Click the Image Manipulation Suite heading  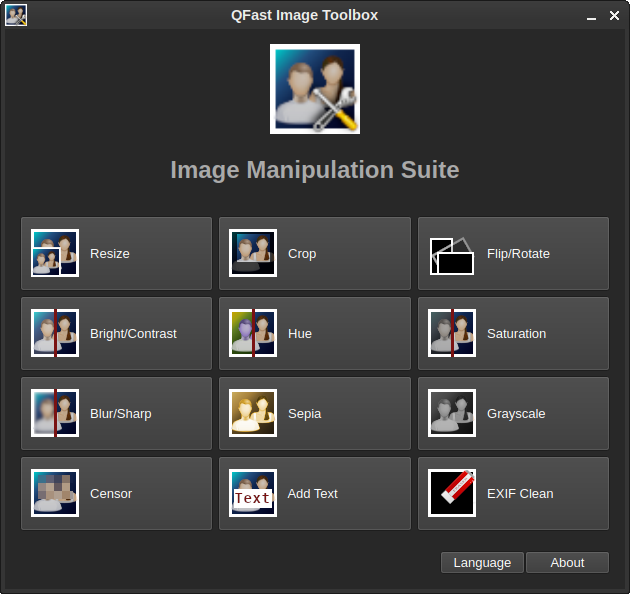pyautogui.click(x=315, y=170)
